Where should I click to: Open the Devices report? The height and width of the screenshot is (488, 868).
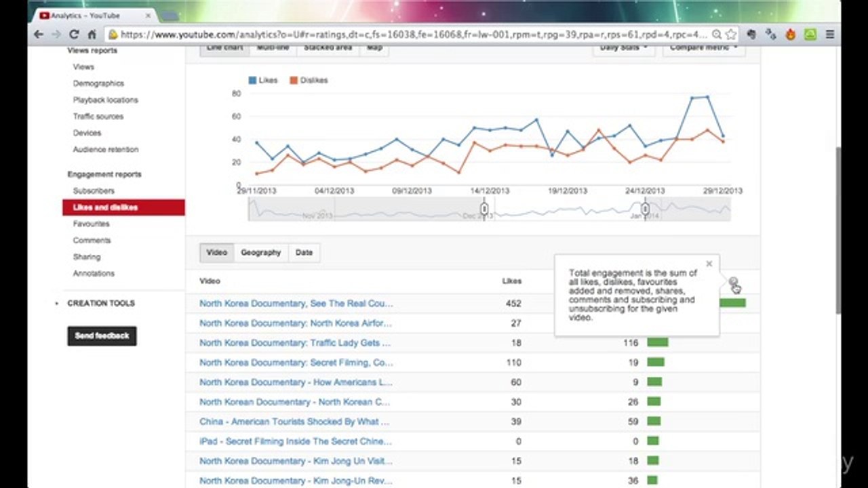(87, 133)
